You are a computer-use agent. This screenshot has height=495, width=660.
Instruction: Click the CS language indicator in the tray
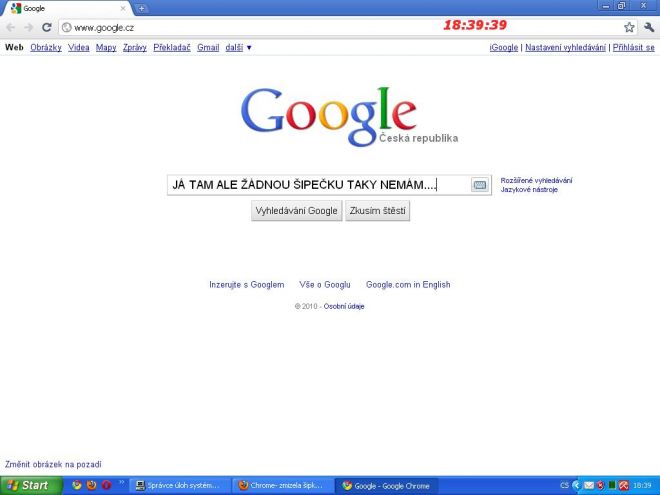click(x=564, y=485)
